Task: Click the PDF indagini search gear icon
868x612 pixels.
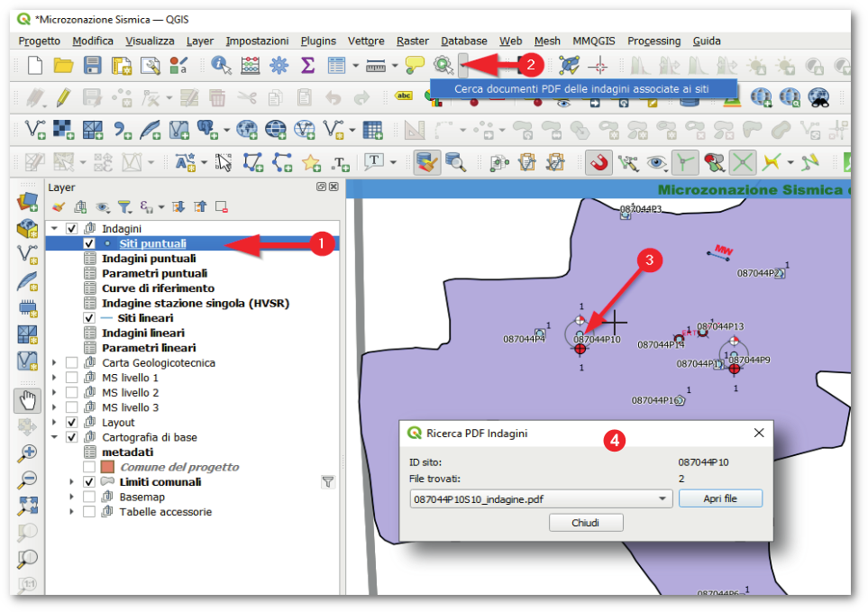Action: [x=443, y=65]
